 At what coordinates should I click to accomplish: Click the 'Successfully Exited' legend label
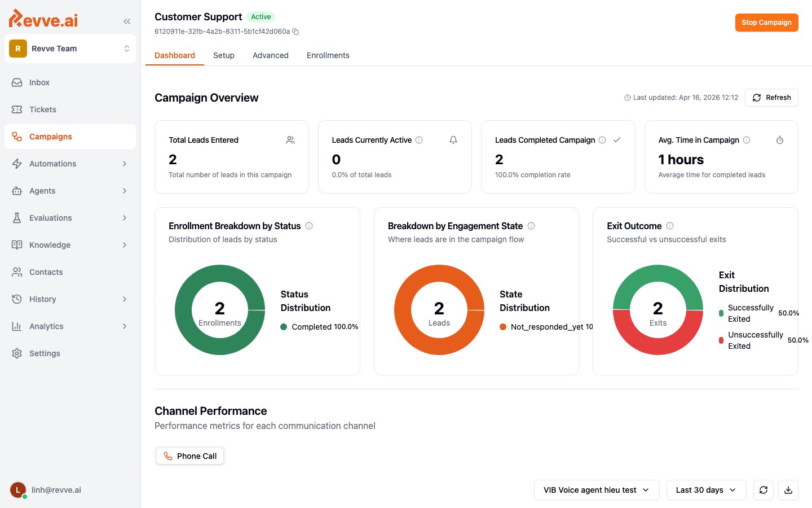[751, 313]
